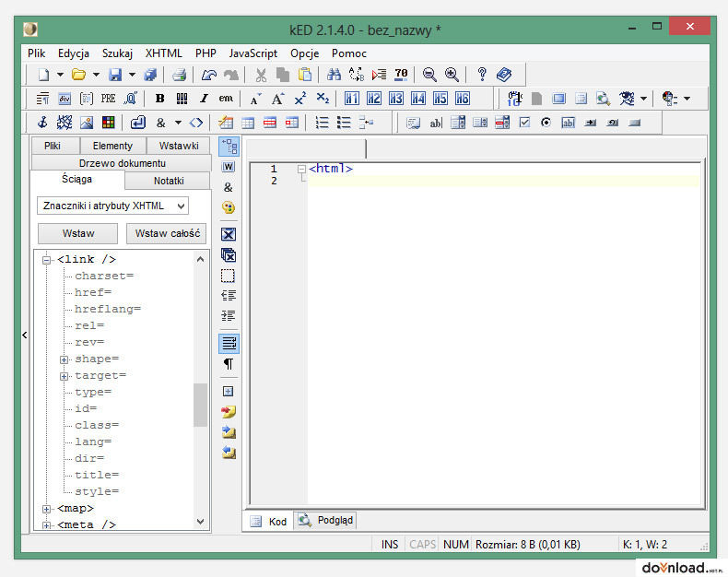Open dropdown arrow next to New document

[60, 75]
